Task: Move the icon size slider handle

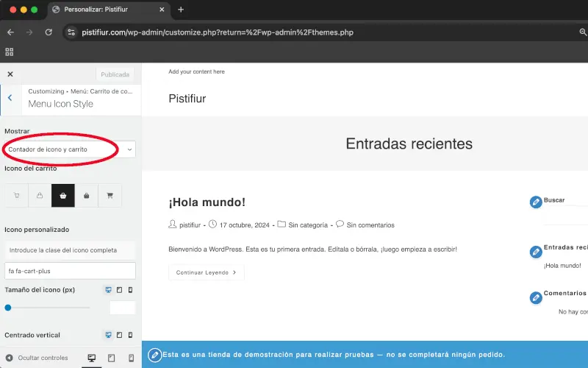Action: [8, 308]
